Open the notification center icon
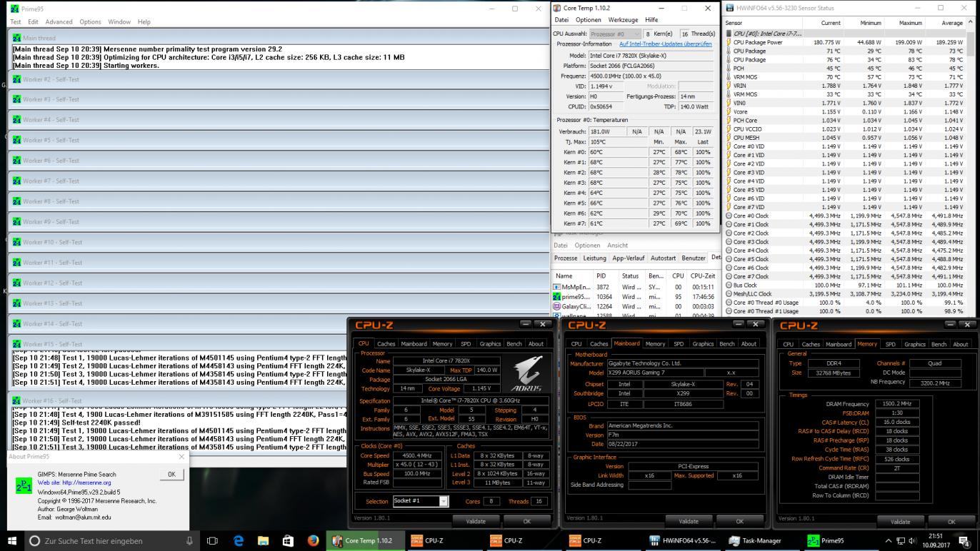This screenshot has height=551, width=980. pyautogui.click(x=964, y=540)
